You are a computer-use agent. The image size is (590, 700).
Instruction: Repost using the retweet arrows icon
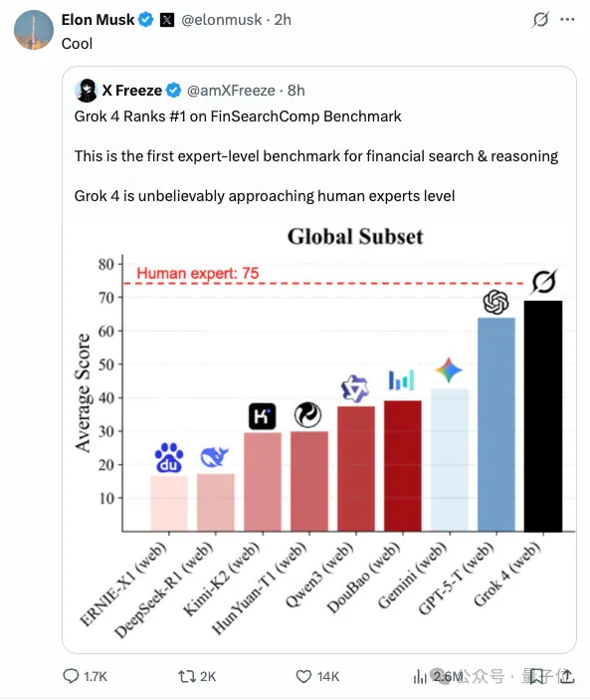187,676
